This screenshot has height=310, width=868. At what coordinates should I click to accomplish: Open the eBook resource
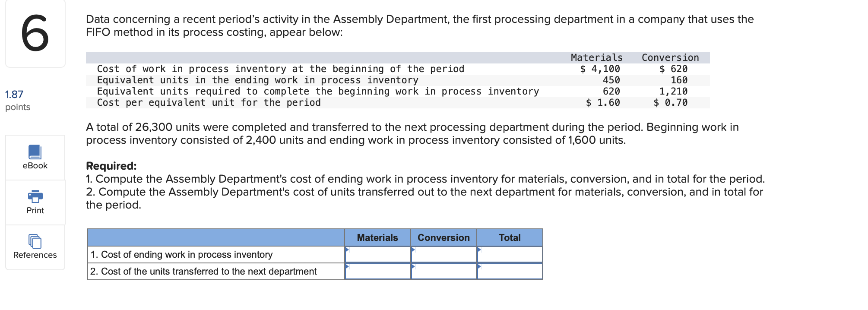click(35, 158)
